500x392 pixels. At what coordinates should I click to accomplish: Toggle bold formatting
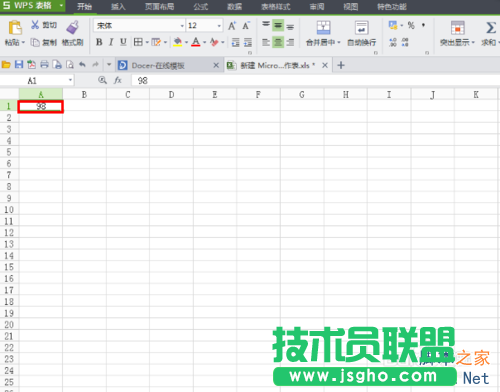(99, 42)
